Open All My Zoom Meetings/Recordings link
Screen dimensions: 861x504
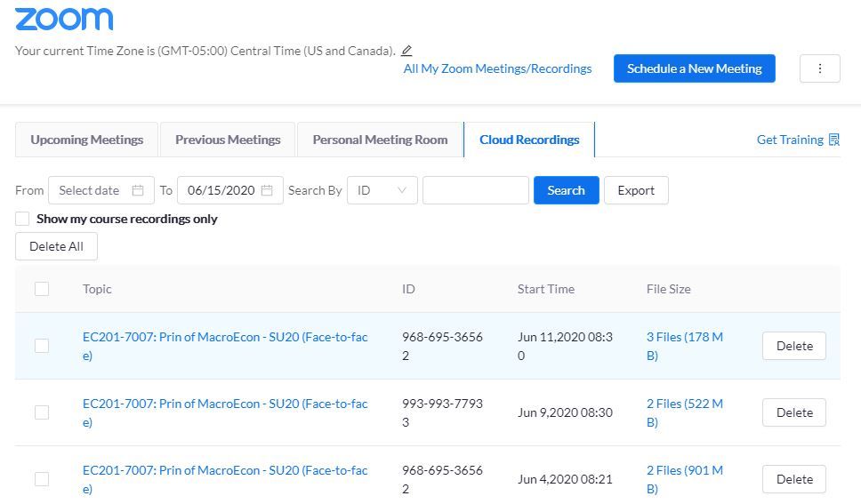click(x=497, y=68)
